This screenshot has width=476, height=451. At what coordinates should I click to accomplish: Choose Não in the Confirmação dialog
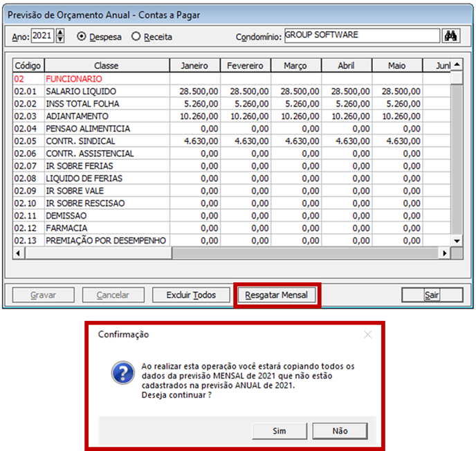(340, 431)
